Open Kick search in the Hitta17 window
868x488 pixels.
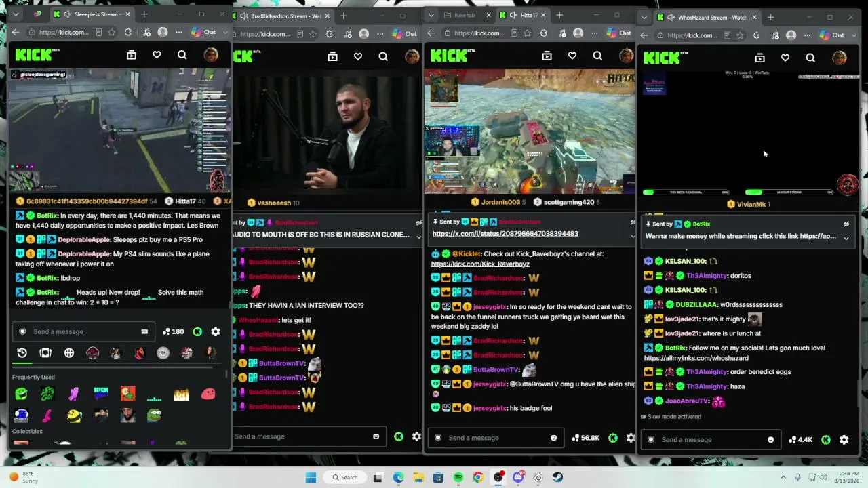coord(597,56)
